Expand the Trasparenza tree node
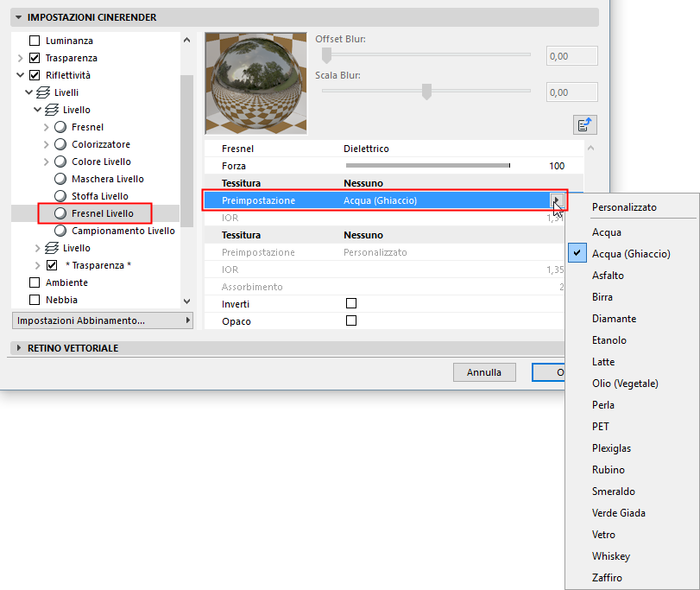Screen dimensions: 700x590 pyautogui.click(x=20, y=58)
